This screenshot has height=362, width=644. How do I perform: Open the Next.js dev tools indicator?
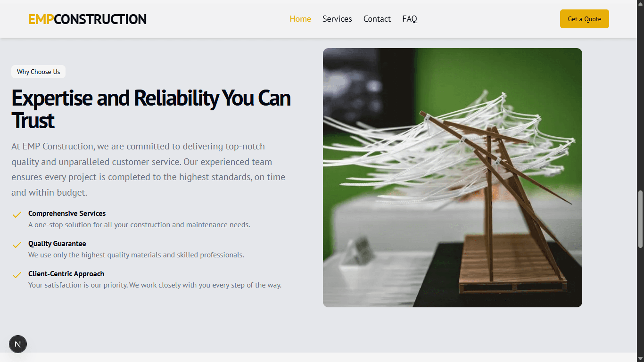(x=18, y=344)
